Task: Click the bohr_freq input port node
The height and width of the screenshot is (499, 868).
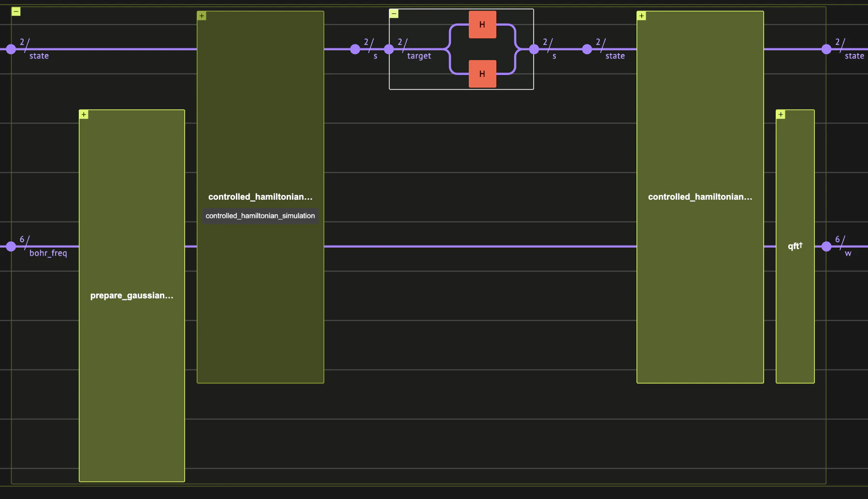Action: [x=11, y=247]
